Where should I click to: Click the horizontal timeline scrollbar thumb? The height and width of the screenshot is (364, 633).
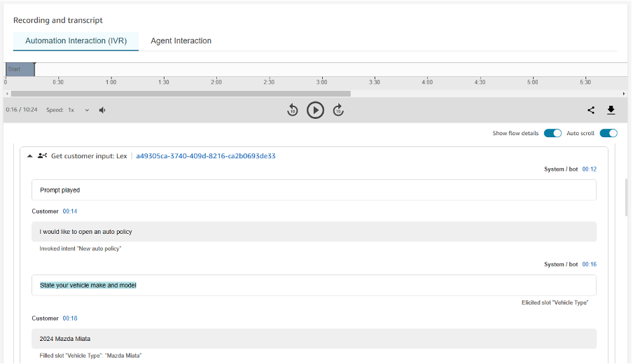point(181,94)
